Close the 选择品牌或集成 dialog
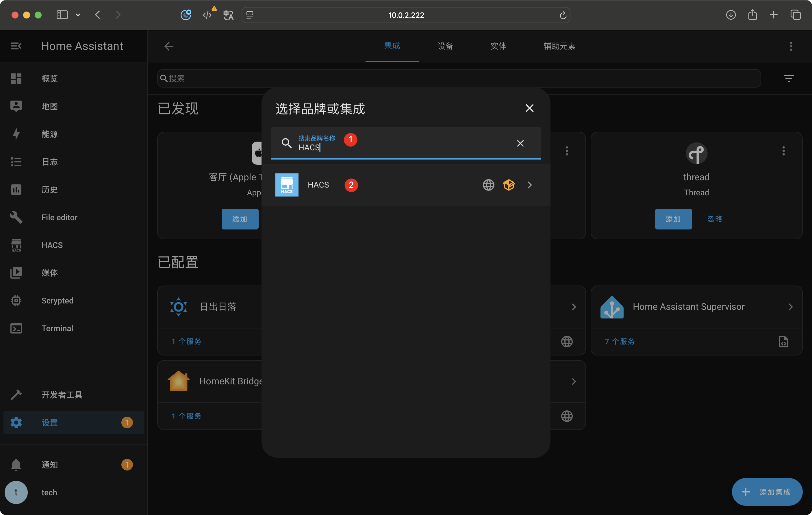The image size is (812, 515). coord(529,108)
